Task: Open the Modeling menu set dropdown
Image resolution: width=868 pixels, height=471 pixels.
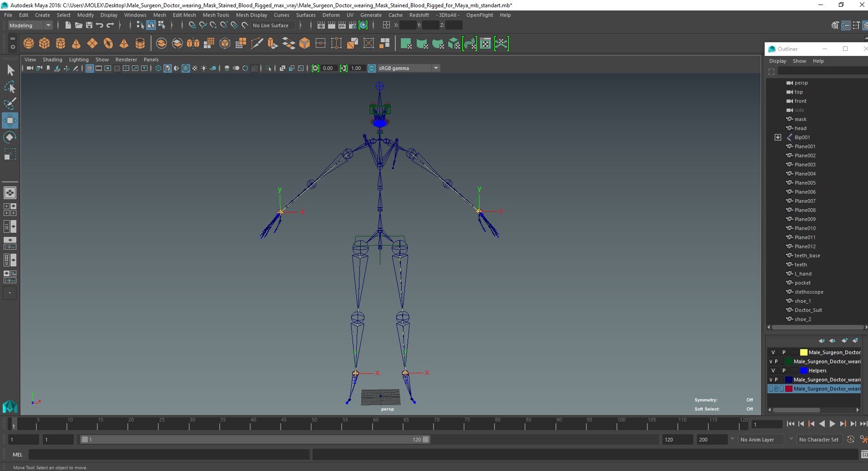Action: [30, 25]
